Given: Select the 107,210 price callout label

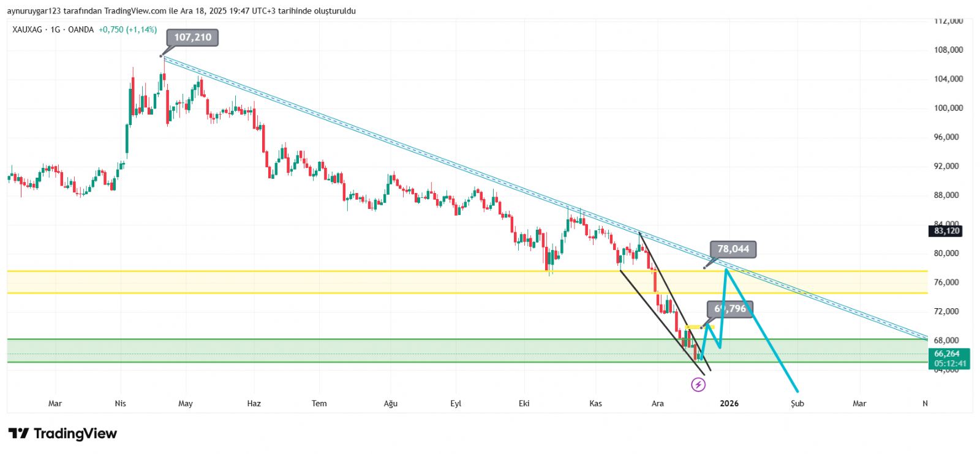Looking at the screenshot, I should coord(192,37).
